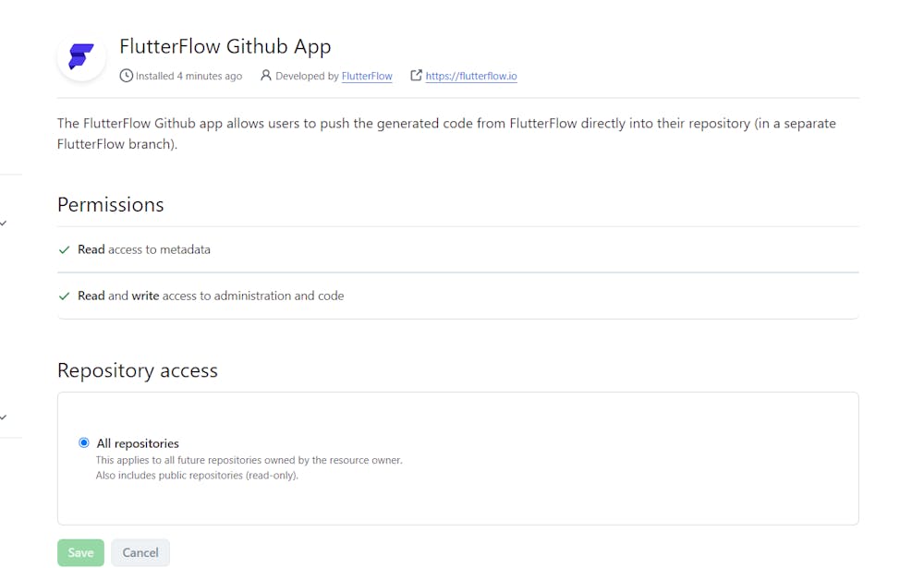Click the FlutterFlow Github App title
Viewport: 924px width, 568px height.
click(x=225, y=46)
